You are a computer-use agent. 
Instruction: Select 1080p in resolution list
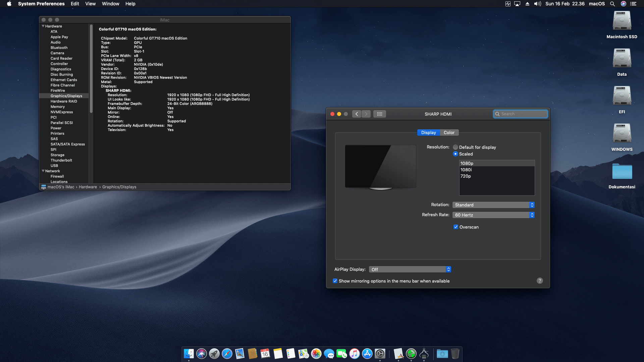click(x=497, y=163)
